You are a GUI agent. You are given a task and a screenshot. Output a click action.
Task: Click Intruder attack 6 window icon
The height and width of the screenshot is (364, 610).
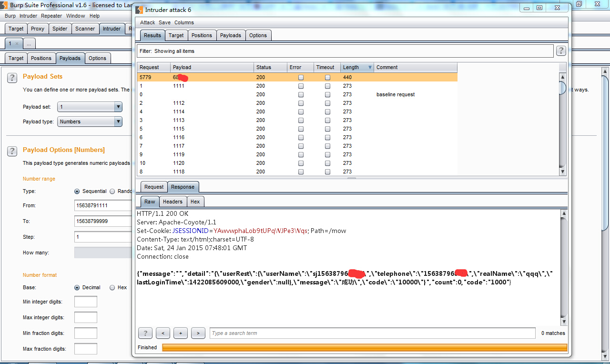pos(139,10)
